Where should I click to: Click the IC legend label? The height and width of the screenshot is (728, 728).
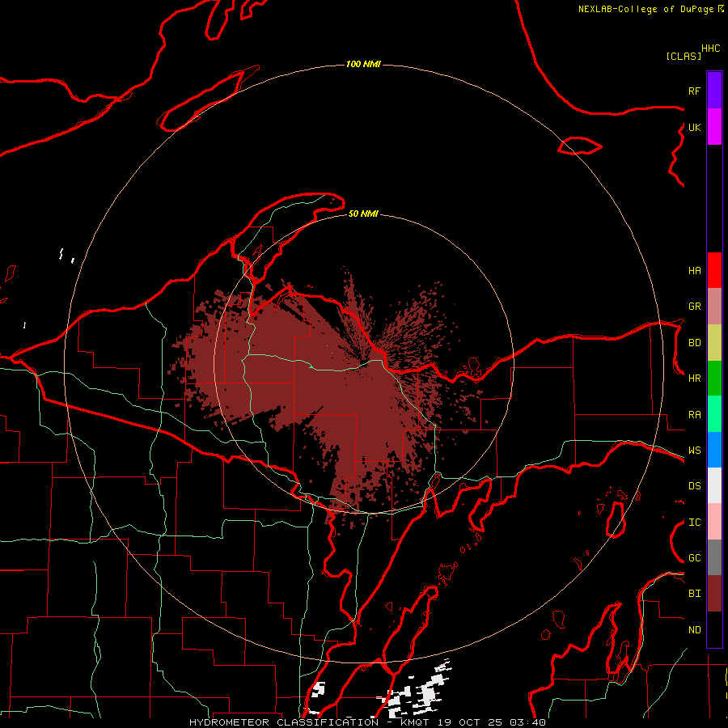point(694,523)
